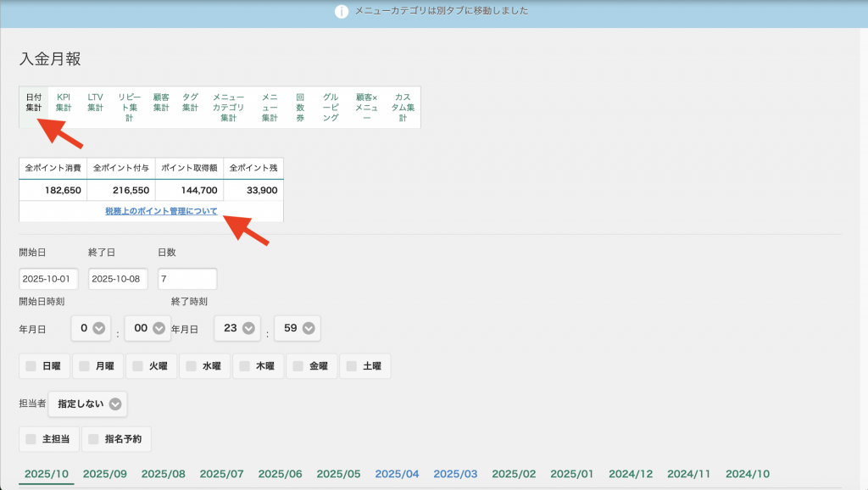Click the 開始日 date input field
The height and width of the screenshot is (490, 868).
[49, 279]
